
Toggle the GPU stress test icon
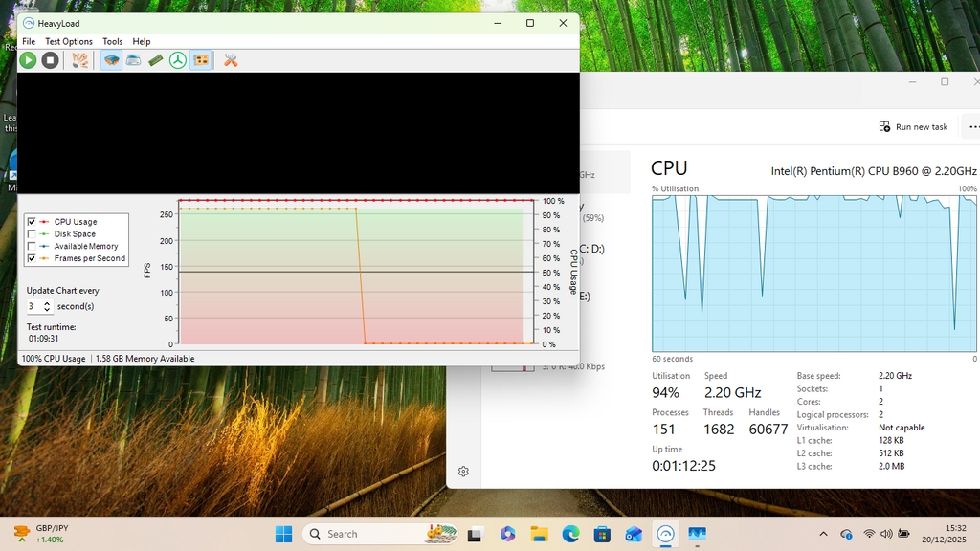click(x=201, y=60)
